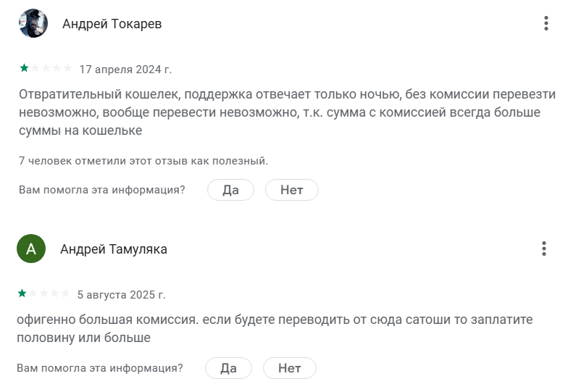This screenshot has width=568, height=392.
Task: Click the green star on the 5 августа 2025 review
Action: (x=22, y=293)
